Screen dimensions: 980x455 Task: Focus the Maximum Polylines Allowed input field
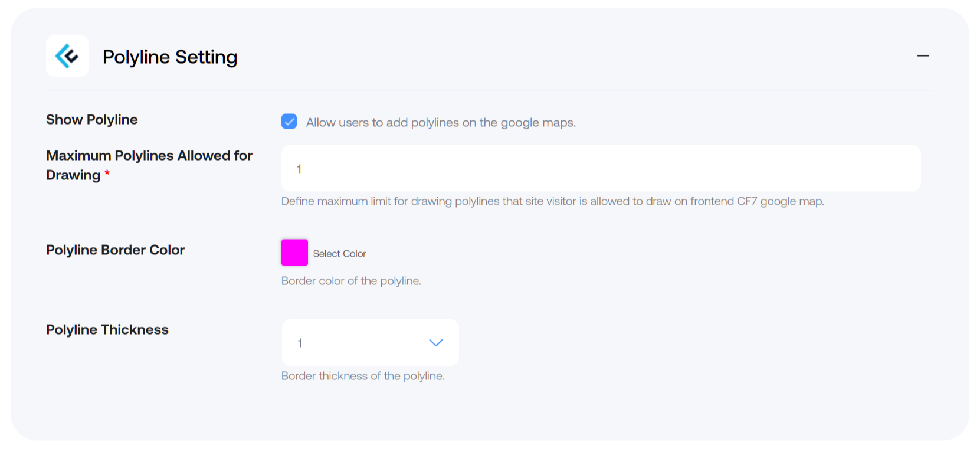[x=601, y=168]
